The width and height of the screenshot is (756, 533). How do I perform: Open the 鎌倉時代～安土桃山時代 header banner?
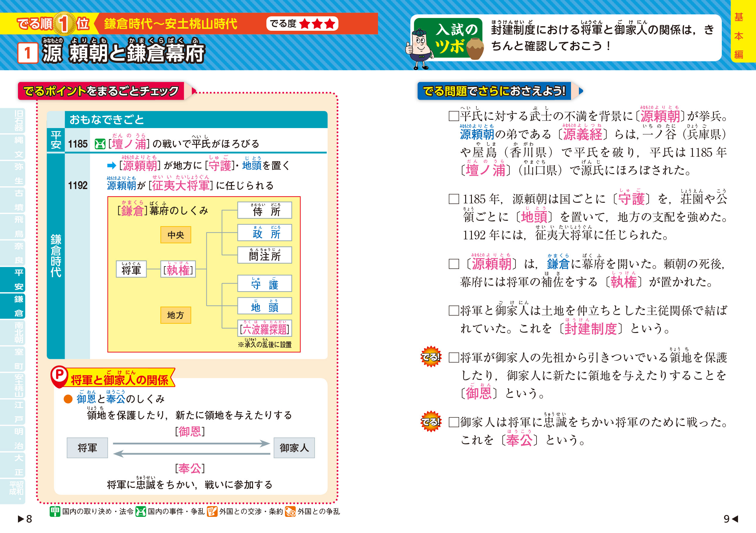coord(171,24)
